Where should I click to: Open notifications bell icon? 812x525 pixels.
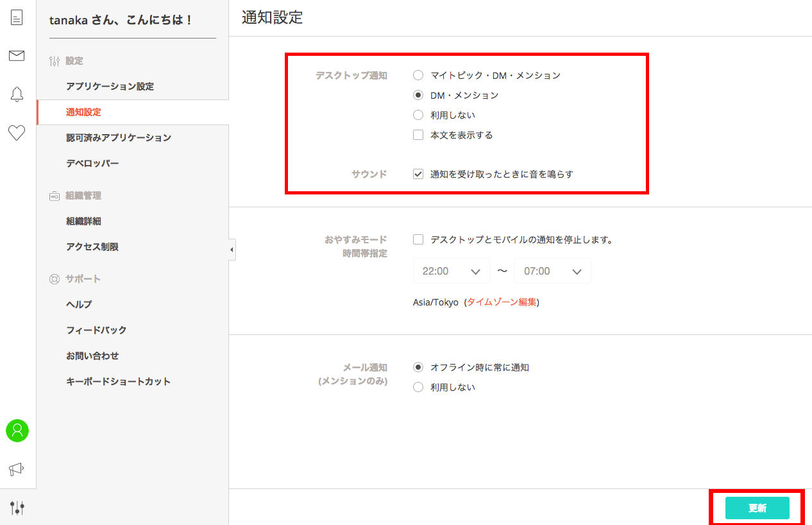click(17, 94)
